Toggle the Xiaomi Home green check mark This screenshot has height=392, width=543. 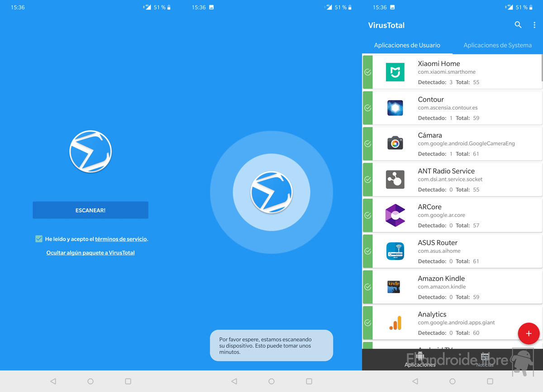pyautogui.click(x=368, y=72)
